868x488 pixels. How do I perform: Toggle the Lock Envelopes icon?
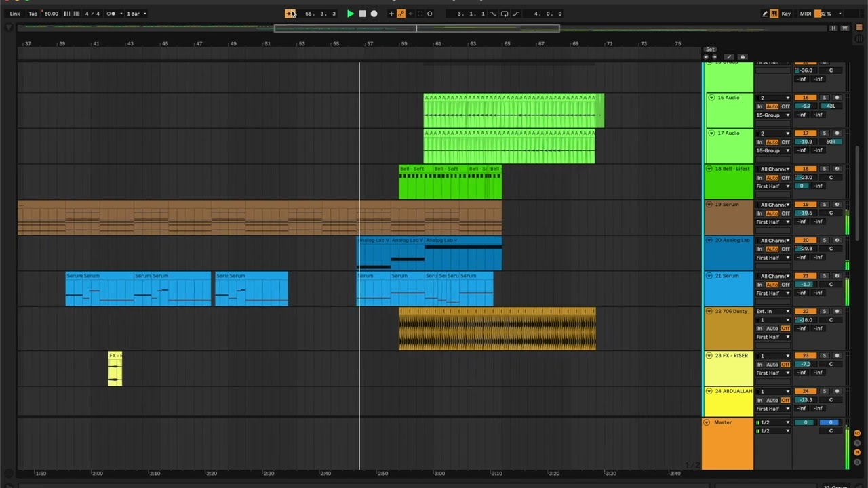(743, 57)
